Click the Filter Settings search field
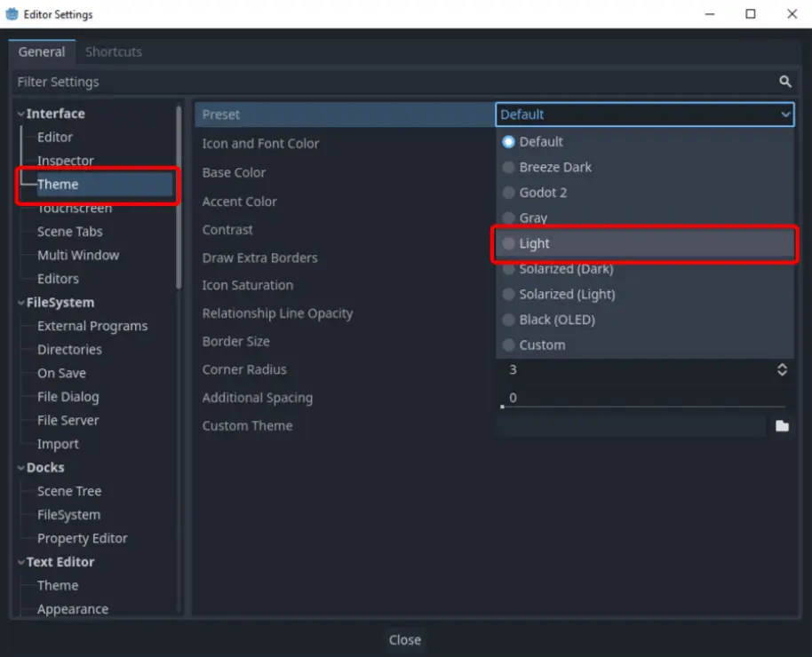This screenshot has width=812, height=657. [x=391, y=82]
